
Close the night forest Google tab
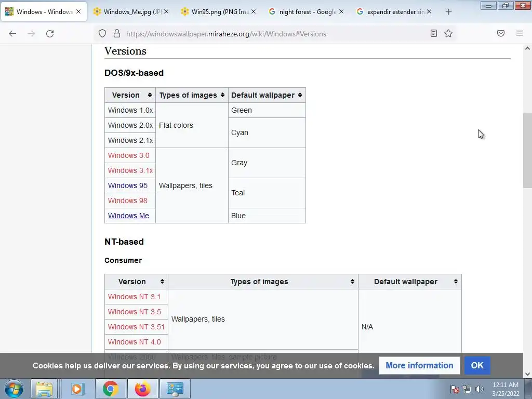[x=341, y=11]
